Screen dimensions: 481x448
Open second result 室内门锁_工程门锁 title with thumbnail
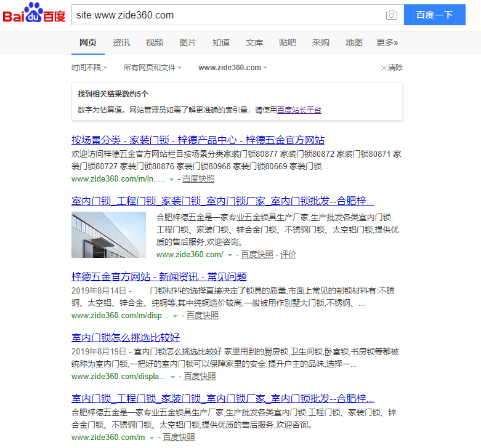pyautogui.click(x=223, y=201)
